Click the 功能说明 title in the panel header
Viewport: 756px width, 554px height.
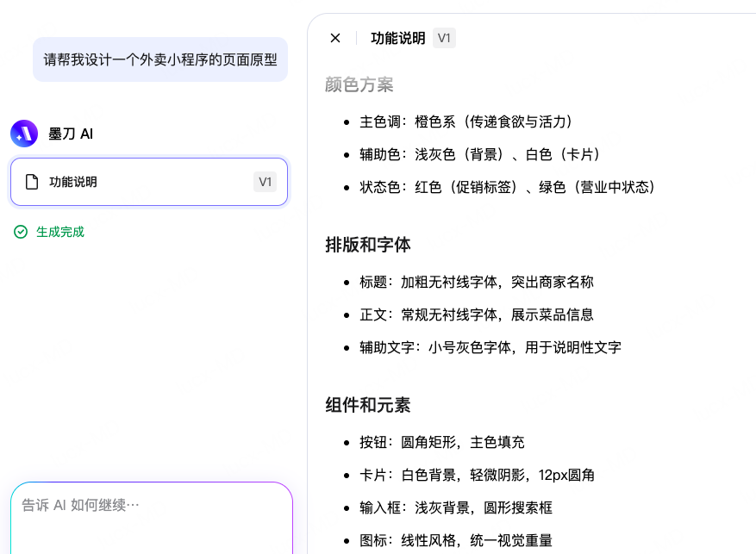(397, 38)
